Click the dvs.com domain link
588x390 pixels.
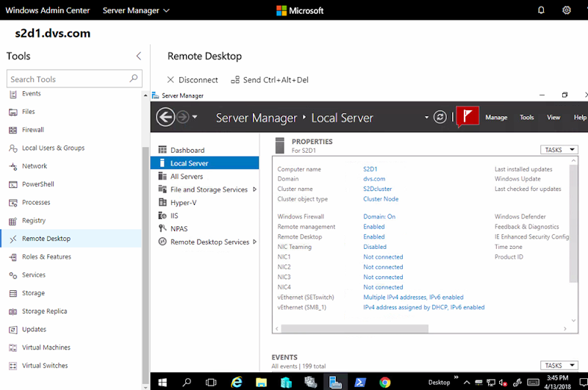(374, 178)
